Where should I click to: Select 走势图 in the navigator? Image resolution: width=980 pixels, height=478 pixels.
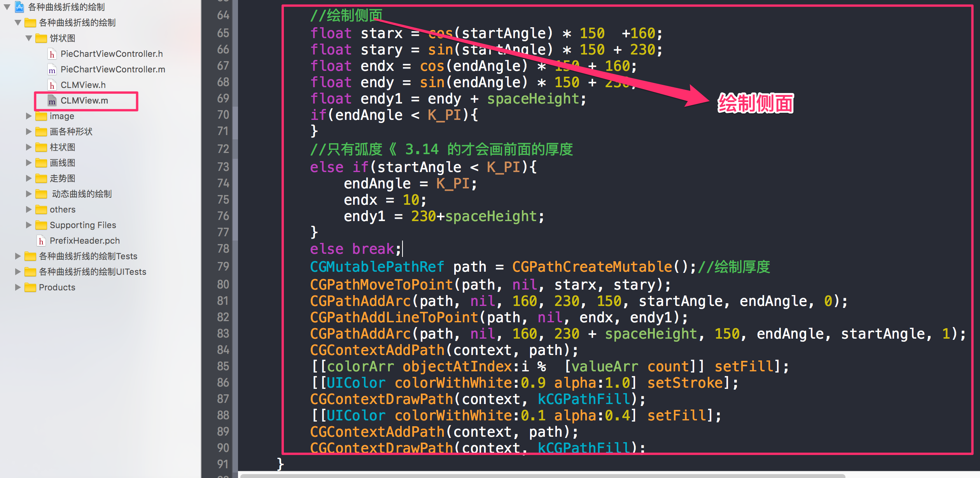click(62, 178)
